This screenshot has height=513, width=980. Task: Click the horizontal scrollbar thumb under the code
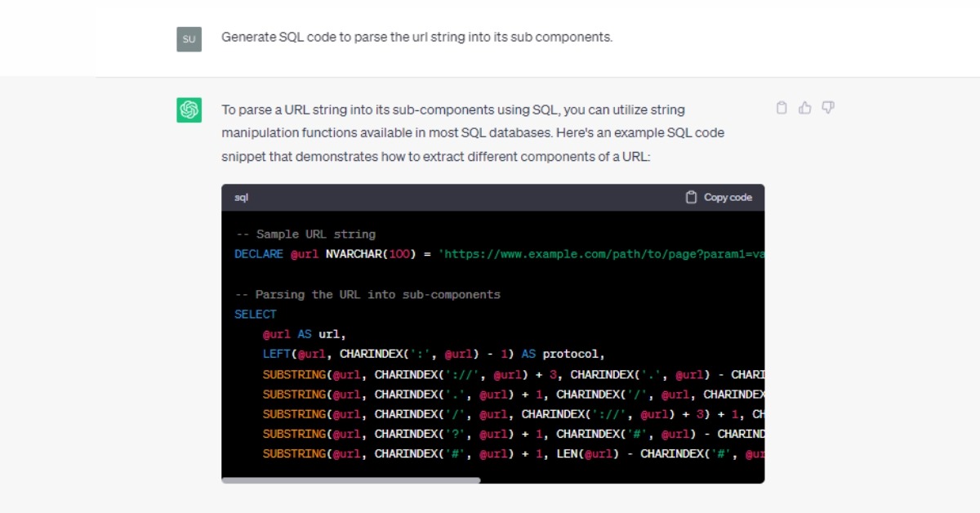pos(351,480)
